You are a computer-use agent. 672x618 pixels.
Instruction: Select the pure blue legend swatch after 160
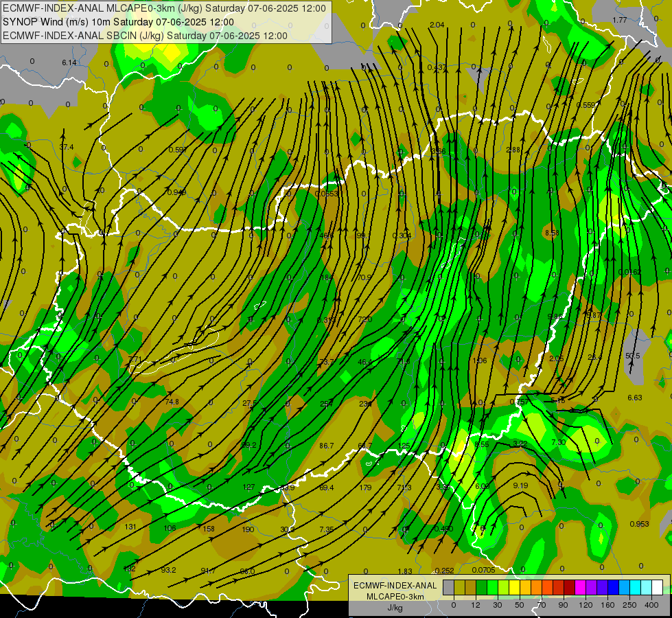(x=613, y=588)
